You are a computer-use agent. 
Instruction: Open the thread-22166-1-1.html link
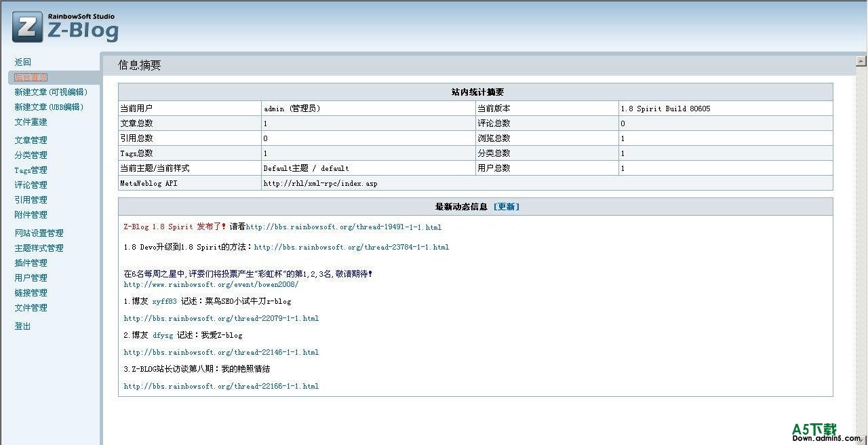click(x=221, y=386)
